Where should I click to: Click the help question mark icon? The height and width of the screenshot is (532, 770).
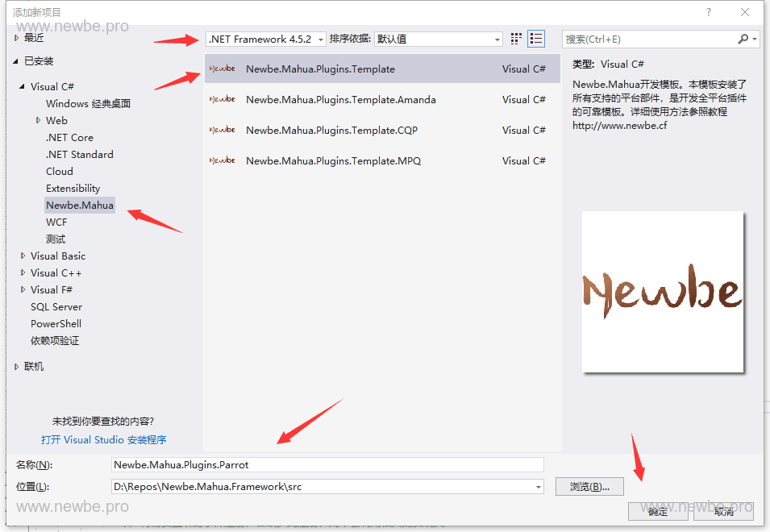(709, 12)
